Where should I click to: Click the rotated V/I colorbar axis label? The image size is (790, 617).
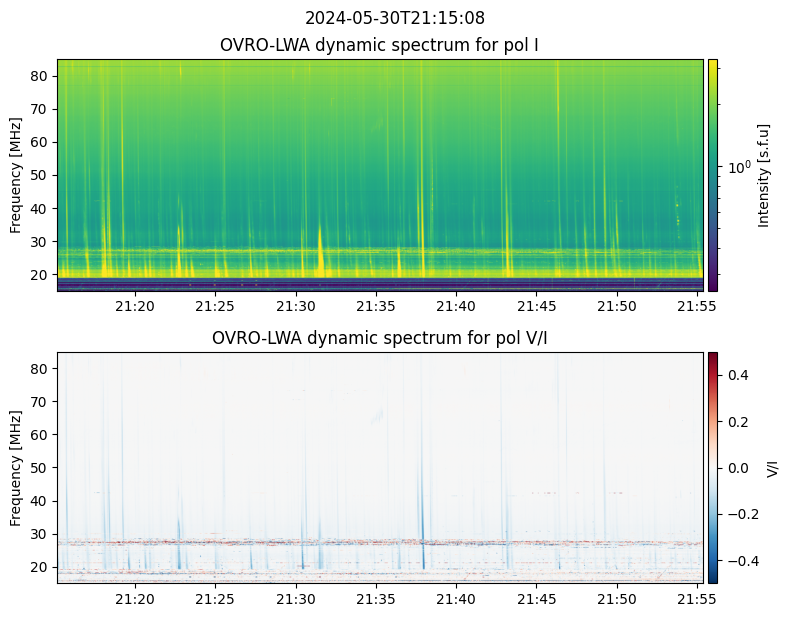772,467
